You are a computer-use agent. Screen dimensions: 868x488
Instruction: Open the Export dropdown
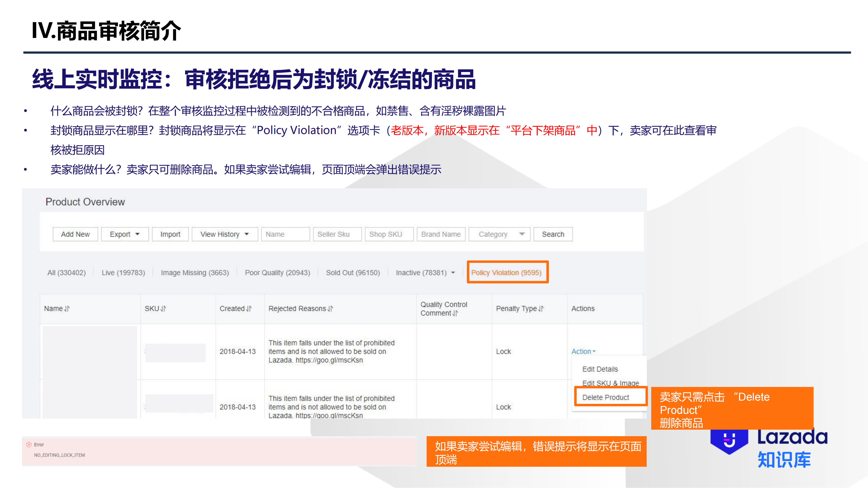pos(125,234)
